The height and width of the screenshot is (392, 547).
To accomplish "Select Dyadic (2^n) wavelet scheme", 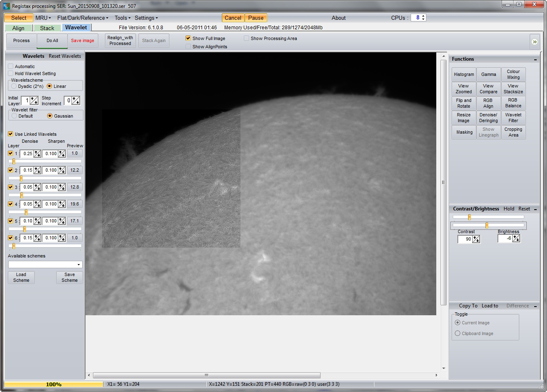I will tap(14, 86).
